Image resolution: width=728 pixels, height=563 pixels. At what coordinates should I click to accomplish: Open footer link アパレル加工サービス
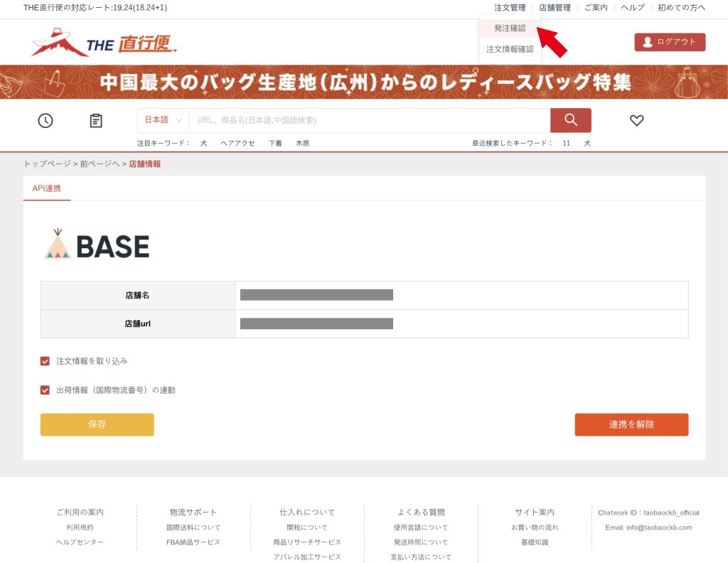click(307, 557)
